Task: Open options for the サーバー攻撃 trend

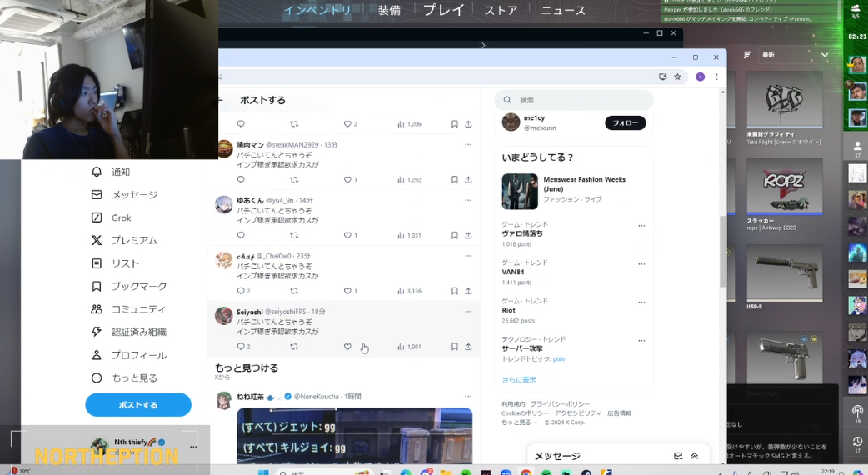Action: click(641, 341)
